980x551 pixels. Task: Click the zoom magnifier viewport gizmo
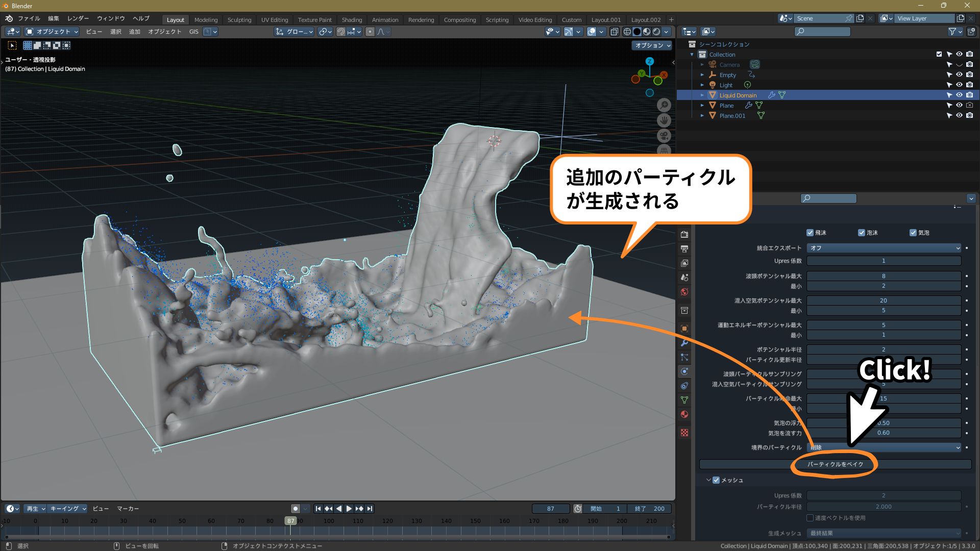point(664,105)
